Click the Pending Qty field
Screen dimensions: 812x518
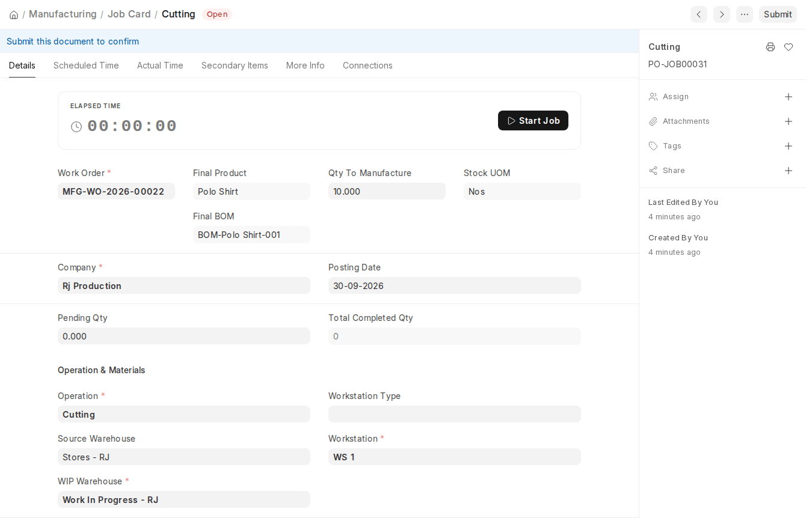184,337
